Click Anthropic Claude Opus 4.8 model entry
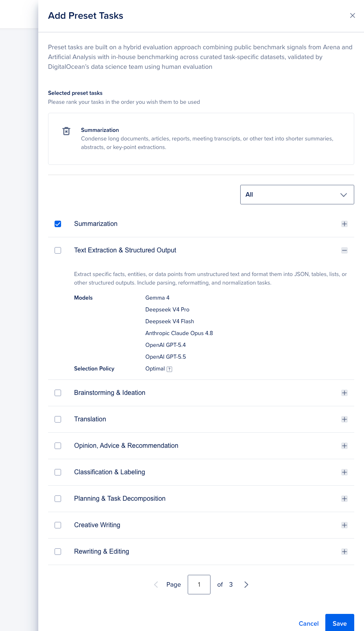 179,333
